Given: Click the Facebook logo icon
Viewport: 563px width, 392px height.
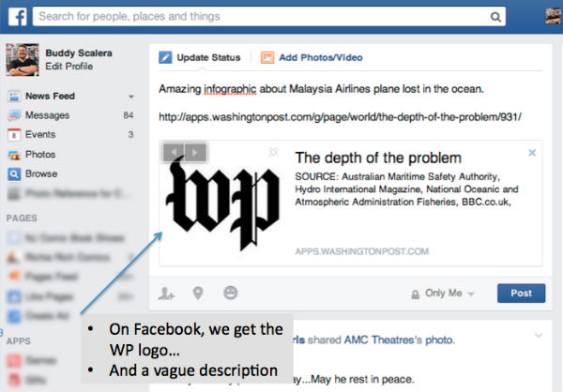Looking at the screenshot, I should (x=17, y=17).
